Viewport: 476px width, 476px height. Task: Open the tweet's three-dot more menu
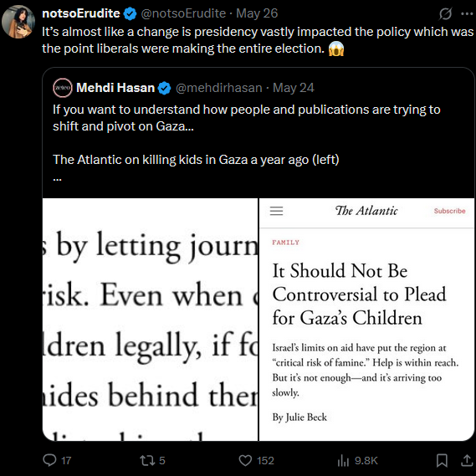tap(467, 13)
